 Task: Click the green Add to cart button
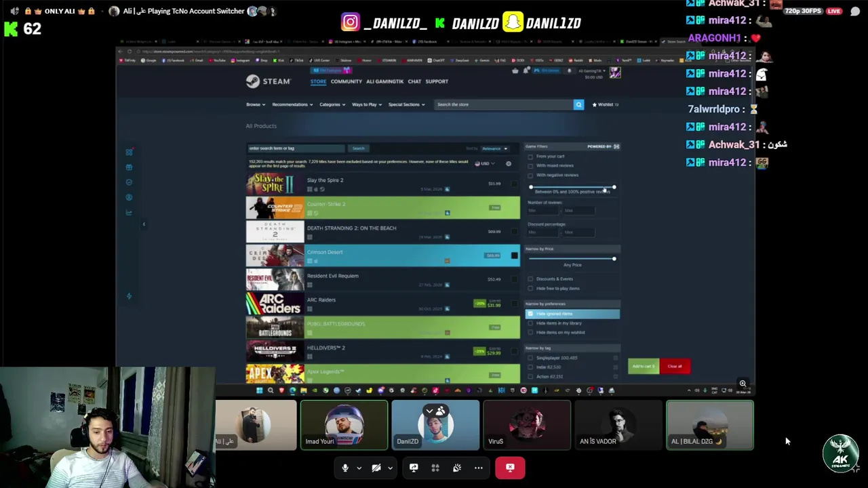point(644,367)
